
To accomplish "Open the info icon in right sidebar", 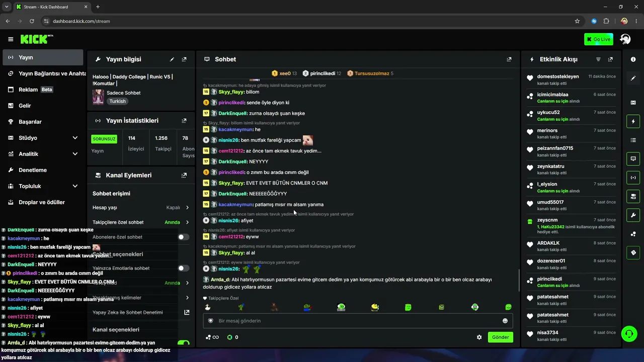I will (x=633, y=59).
